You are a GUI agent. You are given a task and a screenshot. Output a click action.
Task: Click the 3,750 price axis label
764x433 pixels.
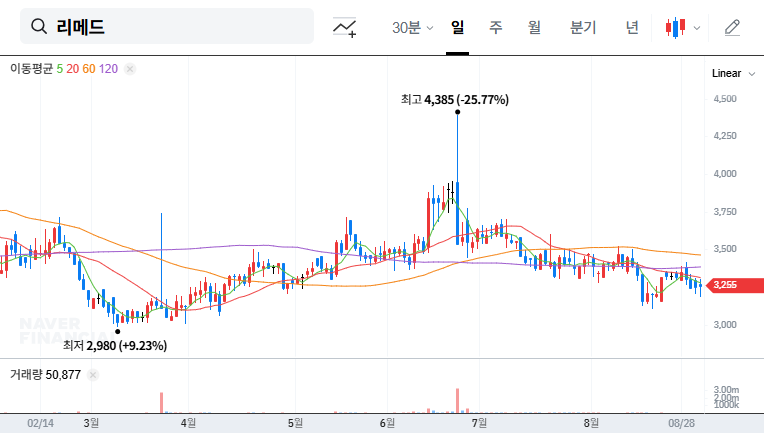coord(725,212)
